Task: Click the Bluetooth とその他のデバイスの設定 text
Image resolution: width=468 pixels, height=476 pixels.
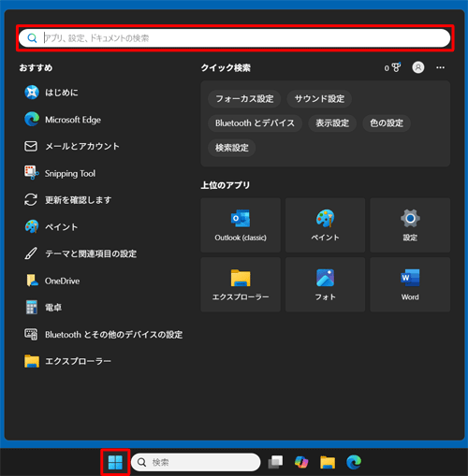Action: coord(114,335)
